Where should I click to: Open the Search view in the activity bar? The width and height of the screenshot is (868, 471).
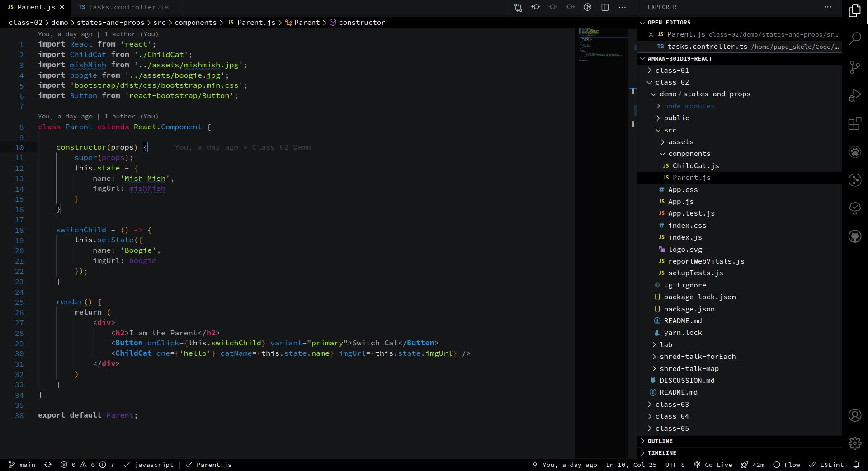tap(854, 38)
